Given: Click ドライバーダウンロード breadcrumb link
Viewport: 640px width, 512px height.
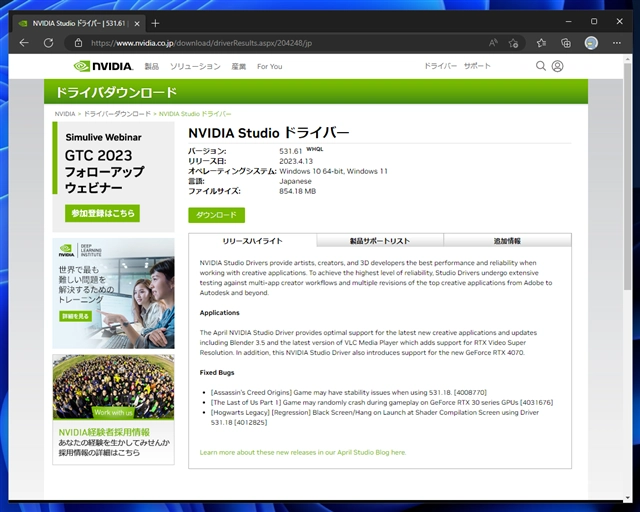Looking at the screenshot, I should 117,114.
